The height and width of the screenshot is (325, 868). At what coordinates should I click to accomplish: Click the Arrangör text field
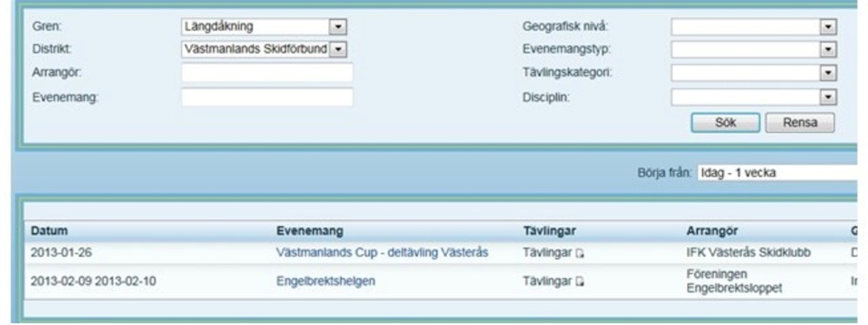266,73
